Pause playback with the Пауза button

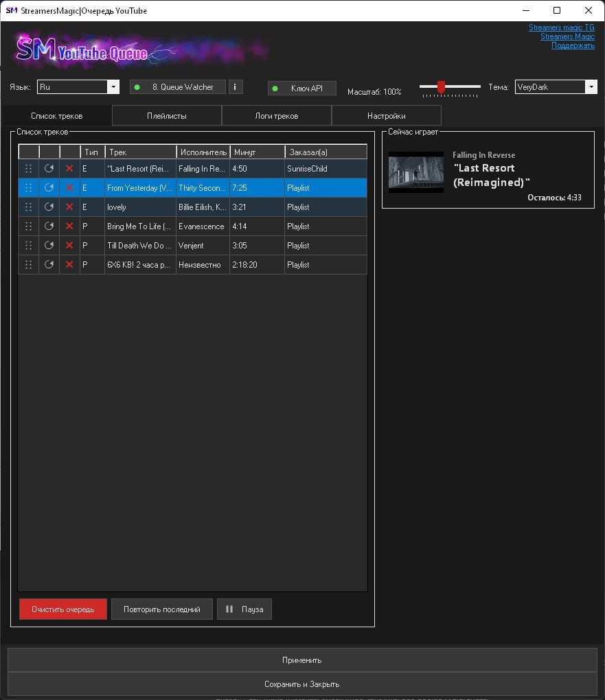coord(244,609)
